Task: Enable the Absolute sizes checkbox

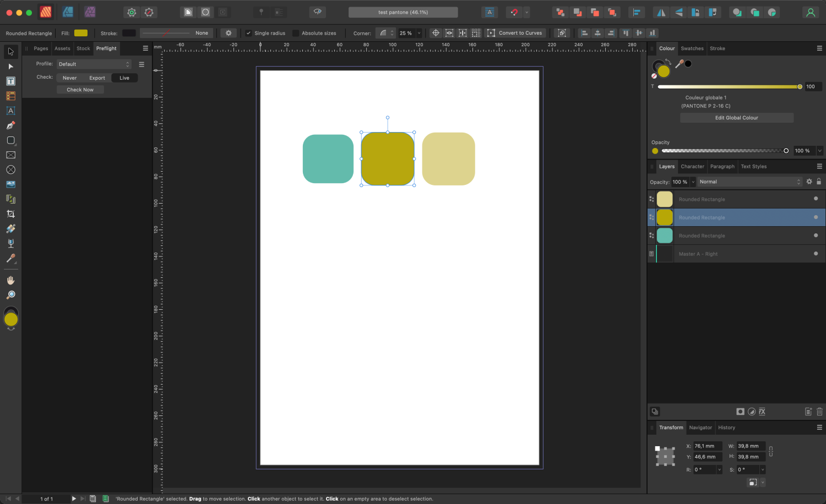Action: click(x=296, y=32)
